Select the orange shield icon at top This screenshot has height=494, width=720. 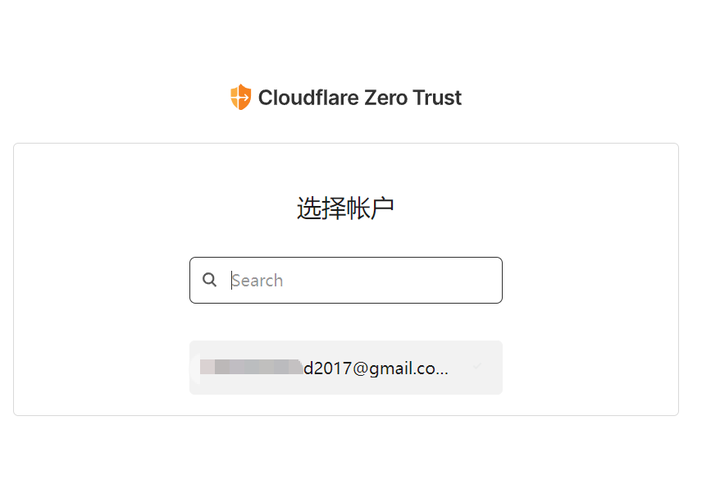pyautogui.click(x=241, y=97)
